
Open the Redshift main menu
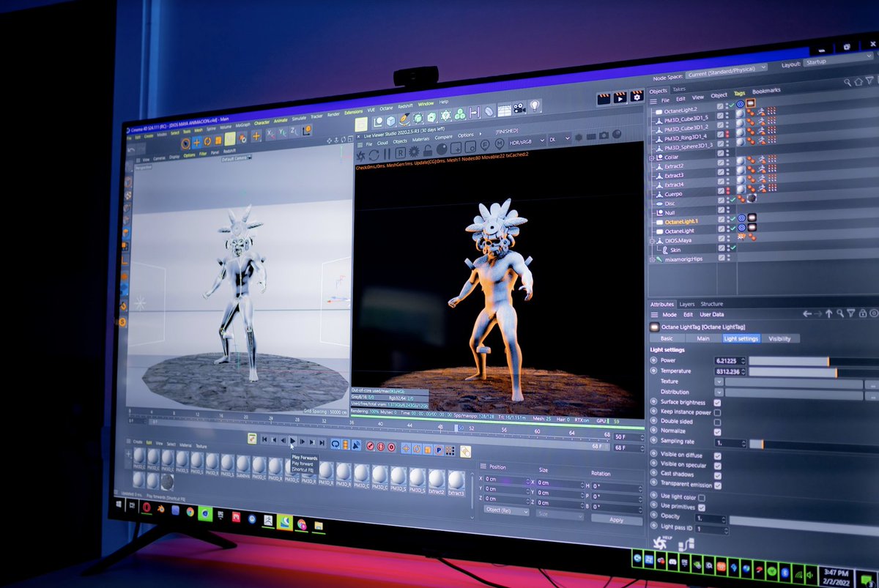(x=405, y=105)
